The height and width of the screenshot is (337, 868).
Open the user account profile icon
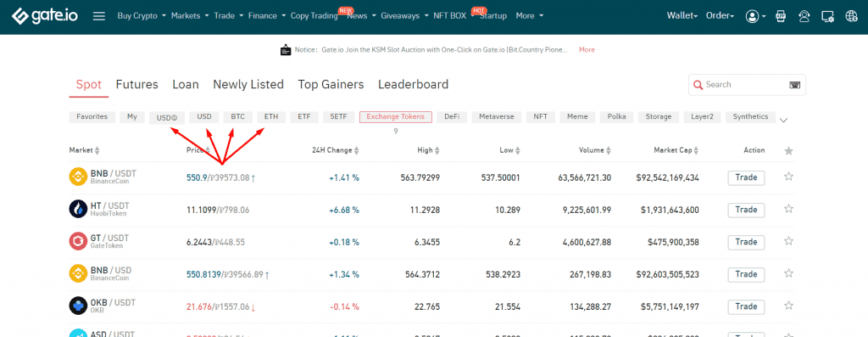tap(752, 17)
